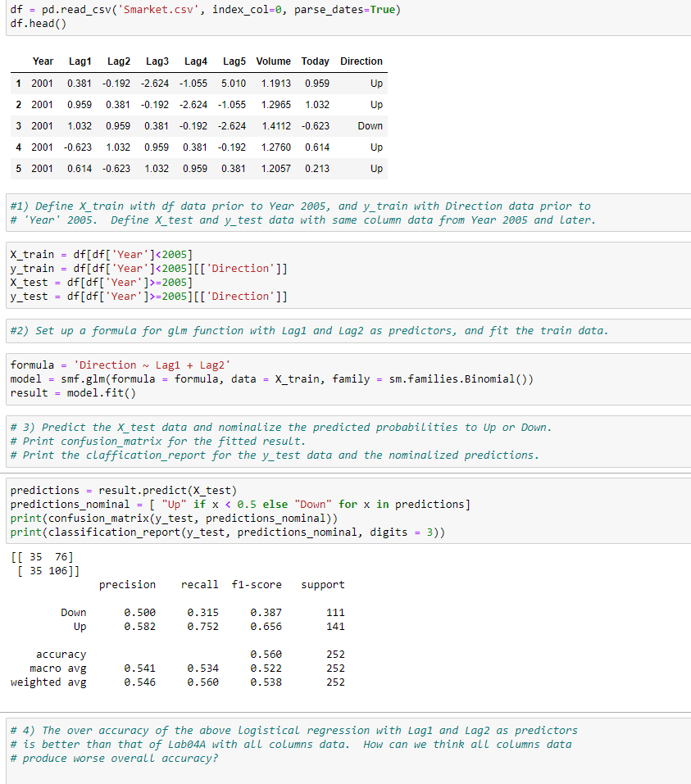Click the smf.glm model code line
Image resolution: width=691 pixels, height=784 pixels.
(271, 379)
